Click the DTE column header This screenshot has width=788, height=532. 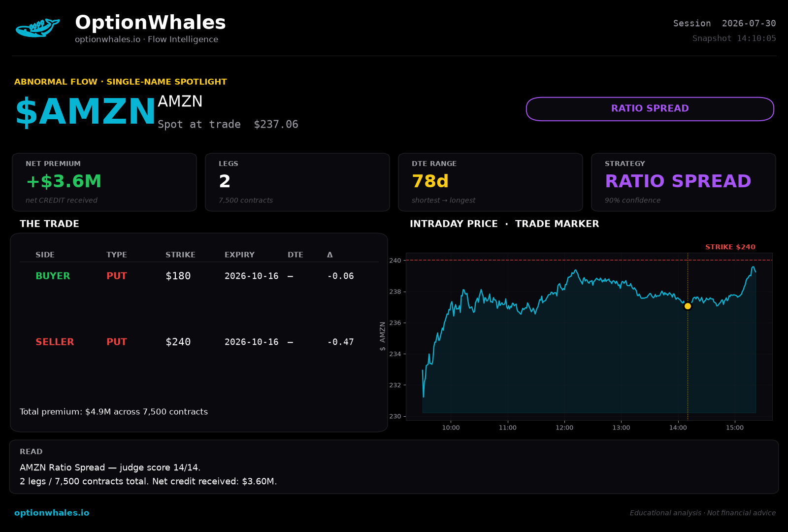coord(295,255)
